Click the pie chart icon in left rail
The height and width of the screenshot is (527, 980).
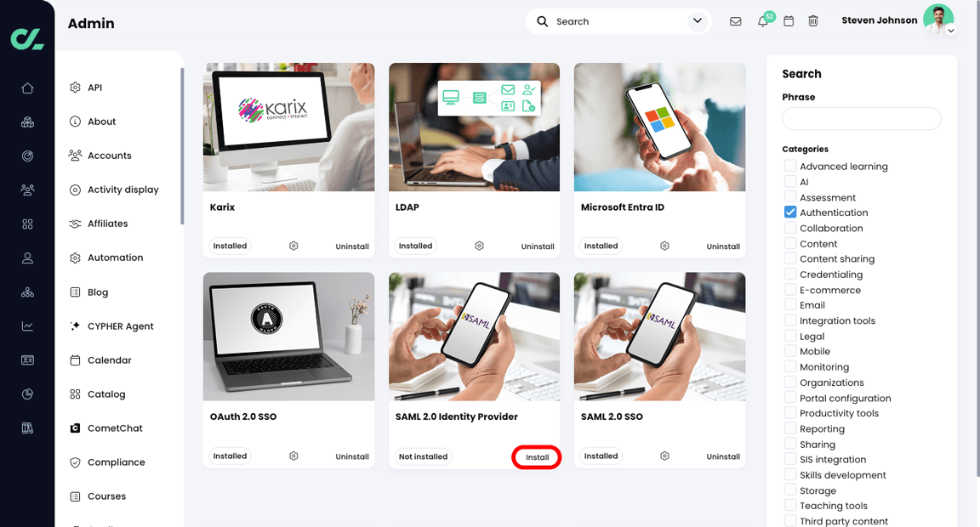pyautogui.click(x=27, y=394)
